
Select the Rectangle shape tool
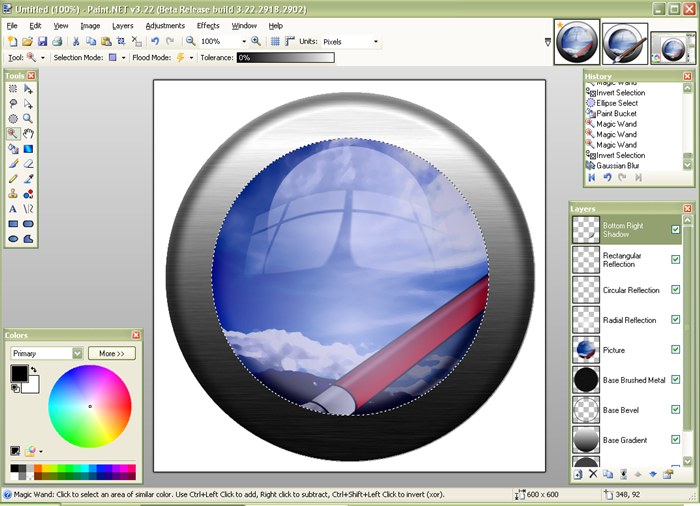13,224
